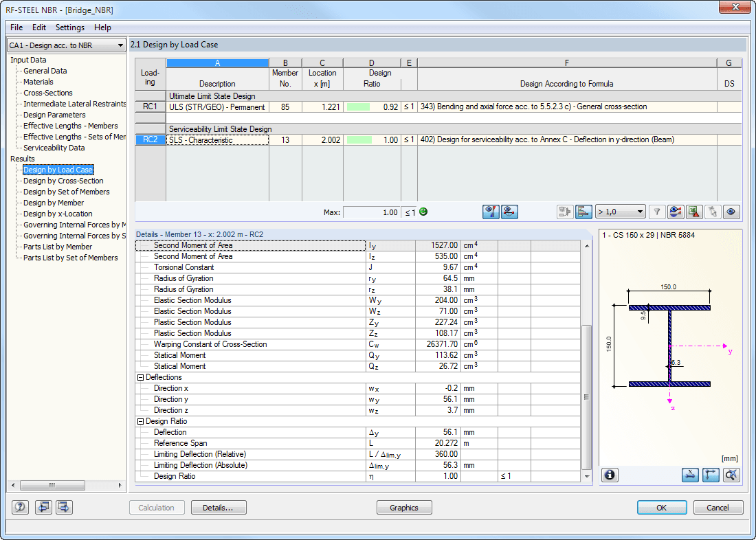Click the Warping Constant of Cross-Section row

tap(358, 344)
